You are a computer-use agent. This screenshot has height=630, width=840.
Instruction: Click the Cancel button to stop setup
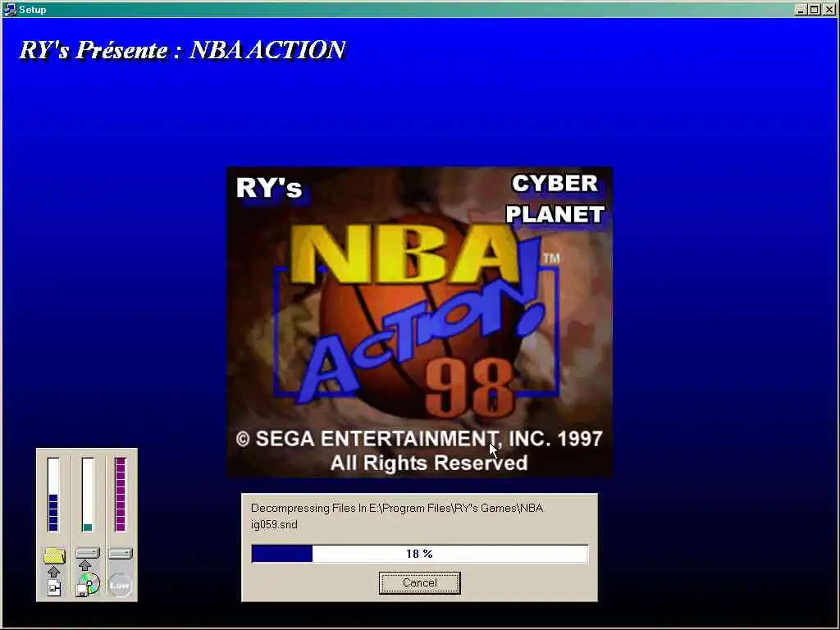[x=419, y=583]
